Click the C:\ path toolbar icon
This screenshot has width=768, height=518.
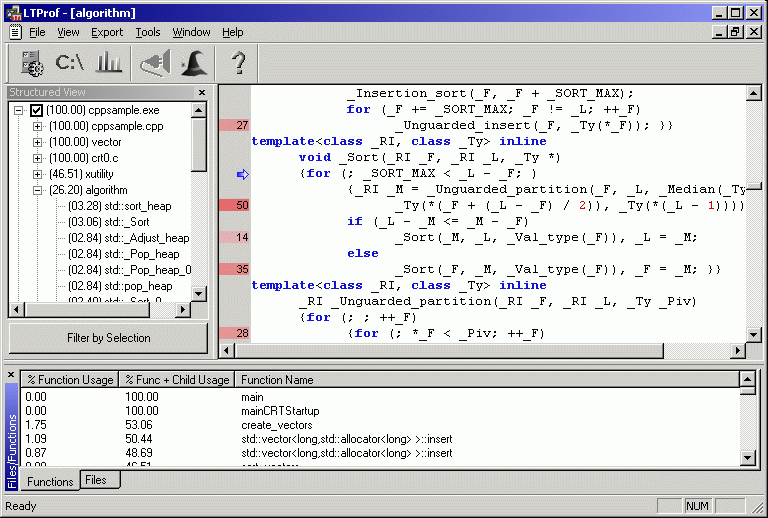[x=70, y=63]
